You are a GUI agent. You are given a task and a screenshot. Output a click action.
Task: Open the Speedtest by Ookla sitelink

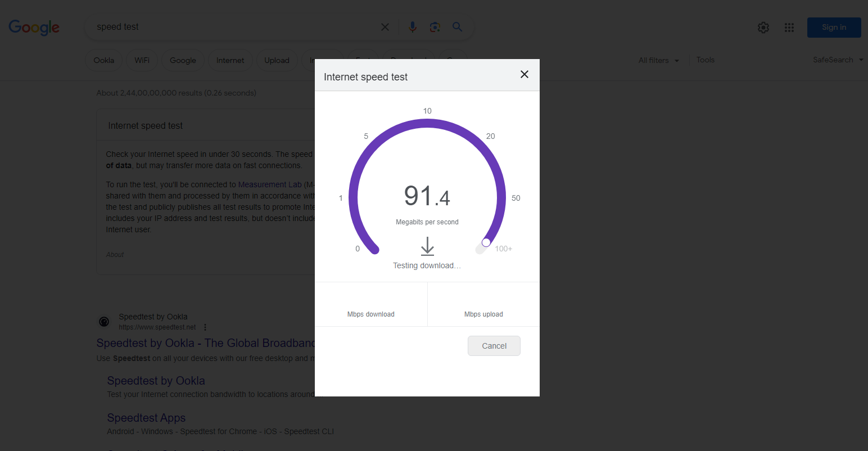pyautogui.click(x=156, y=381)
